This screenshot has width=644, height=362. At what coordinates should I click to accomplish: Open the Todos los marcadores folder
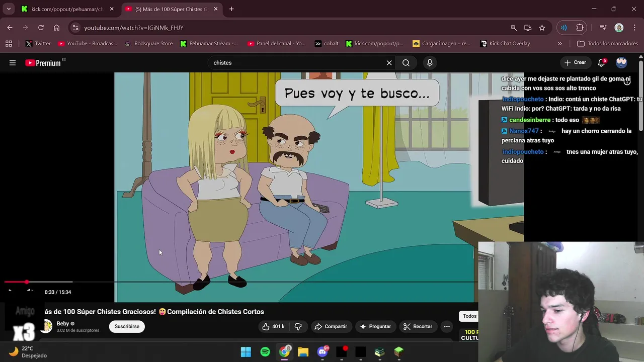click(x=608, y=44)
